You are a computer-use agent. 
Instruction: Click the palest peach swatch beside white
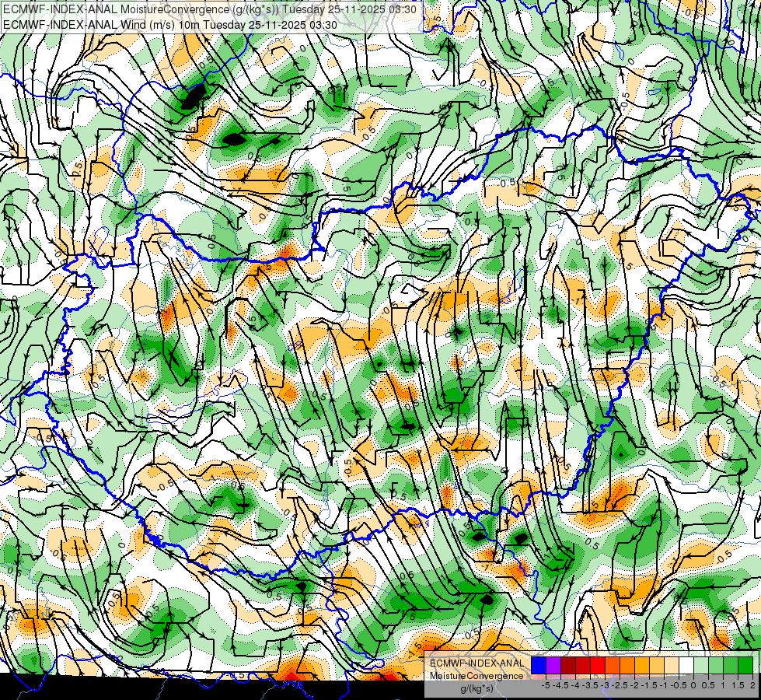click(x=672, y=665)
